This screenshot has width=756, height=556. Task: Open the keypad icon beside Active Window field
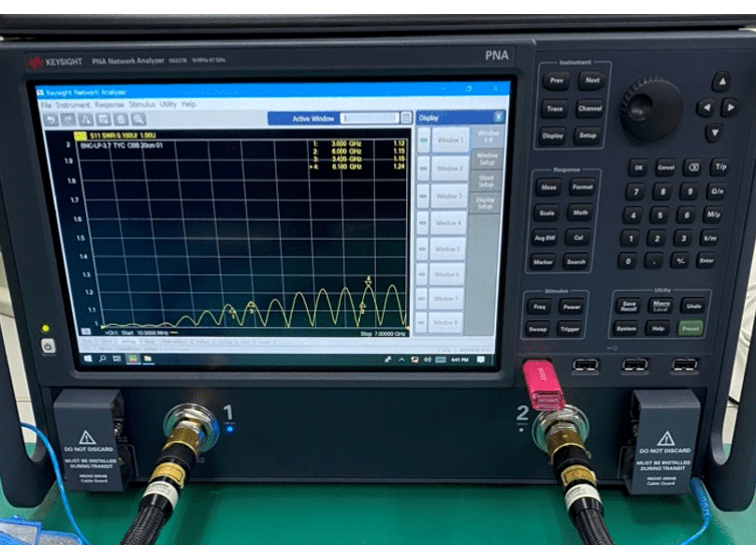click(x=406, y=118)
